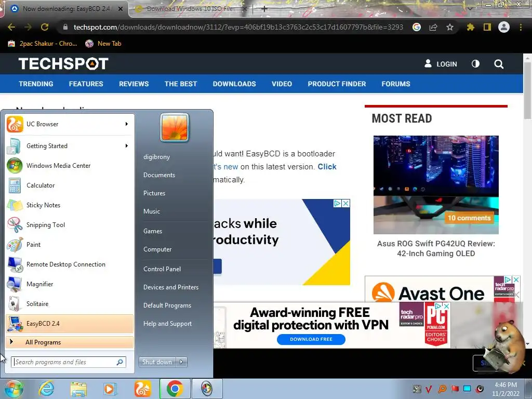Screen dimensions: 532x399
Task: Open FORUMS in TechSpot nav
Action: (395, 84)
